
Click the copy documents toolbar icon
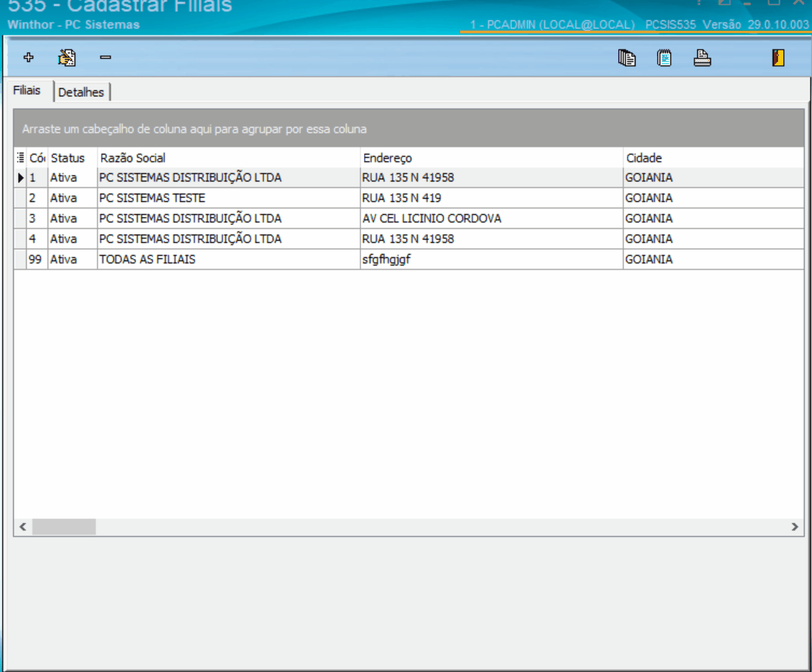point(627,57)
